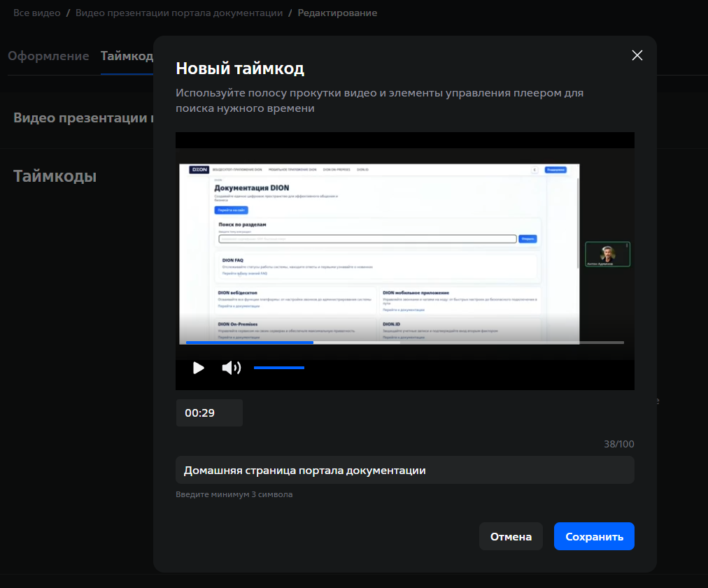The image size is (708, 588).
Task: Select the timecode description text field
Action: click(x=404, y=470)
